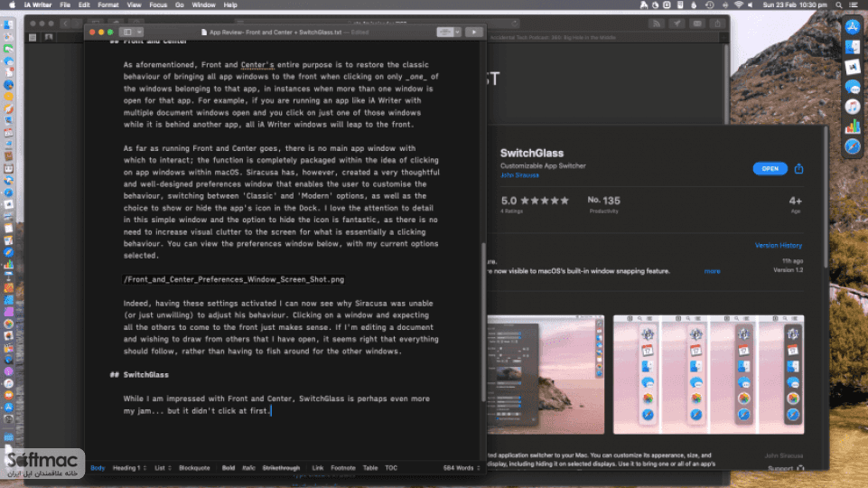
Task: Open the 584 Words statistics dropdown
Action: click(x=462, y=468)
